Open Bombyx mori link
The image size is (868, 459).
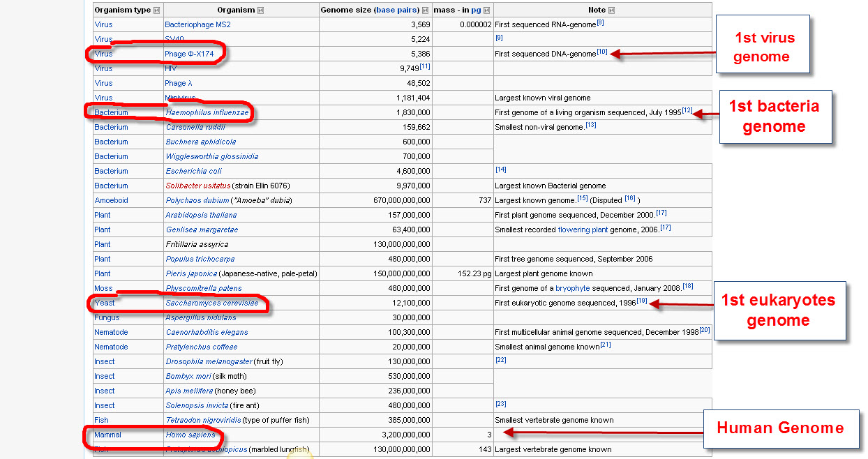coord(188,376)
